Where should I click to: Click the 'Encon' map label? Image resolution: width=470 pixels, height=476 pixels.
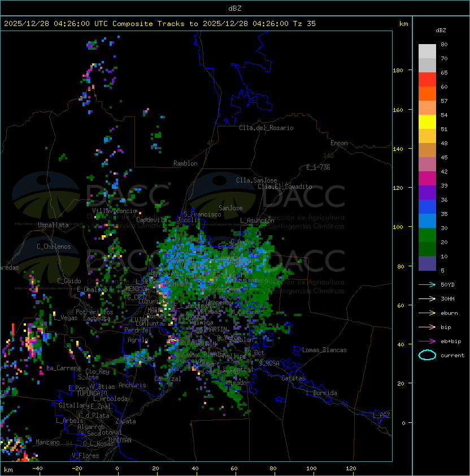[x=339, y=143]
